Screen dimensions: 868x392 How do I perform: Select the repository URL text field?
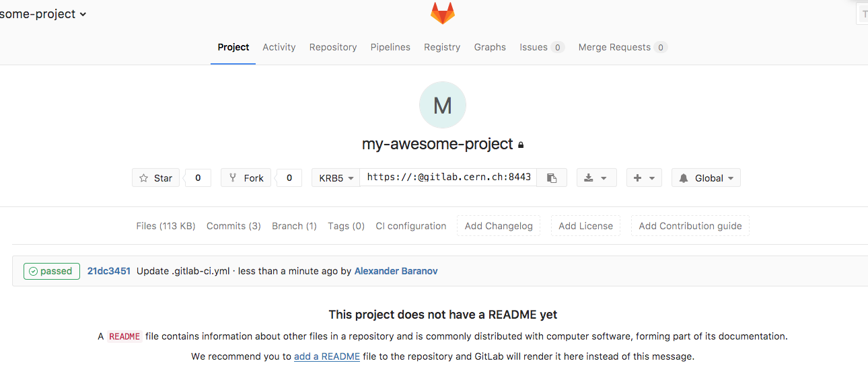448,178
